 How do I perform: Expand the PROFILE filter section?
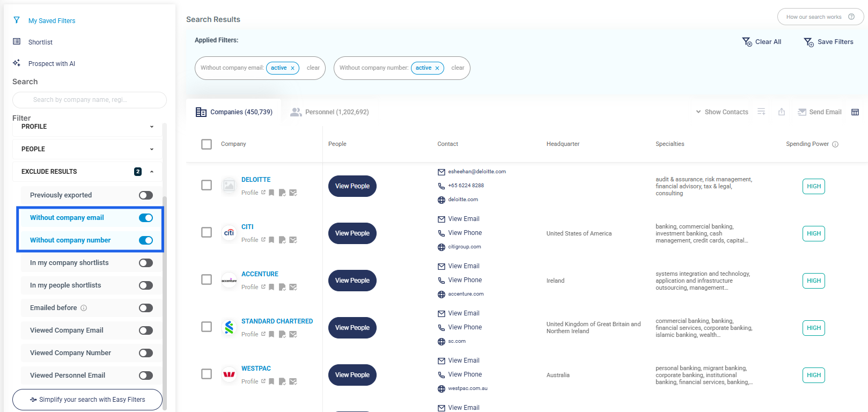click(87, 127)
